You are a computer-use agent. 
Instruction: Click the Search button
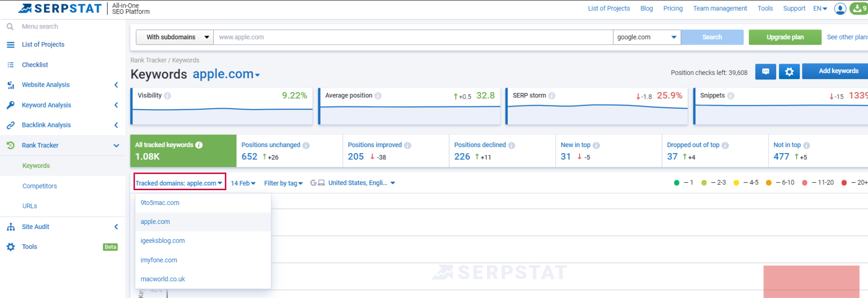pyautogui.click(x=712, y=37)
